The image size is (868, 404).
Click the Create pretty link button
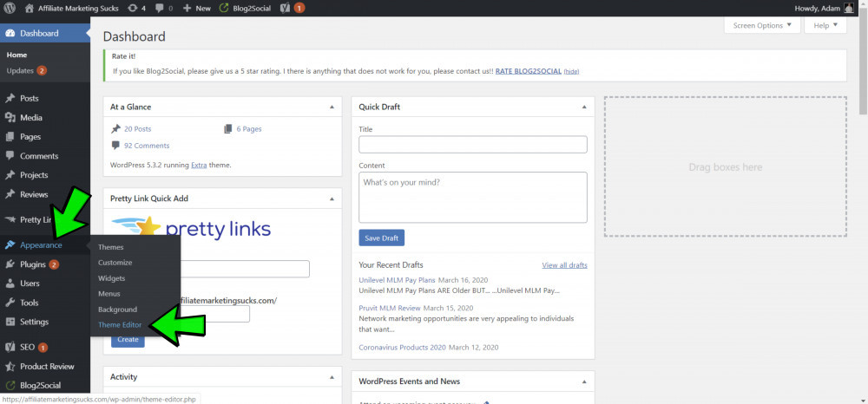[128, 339]
